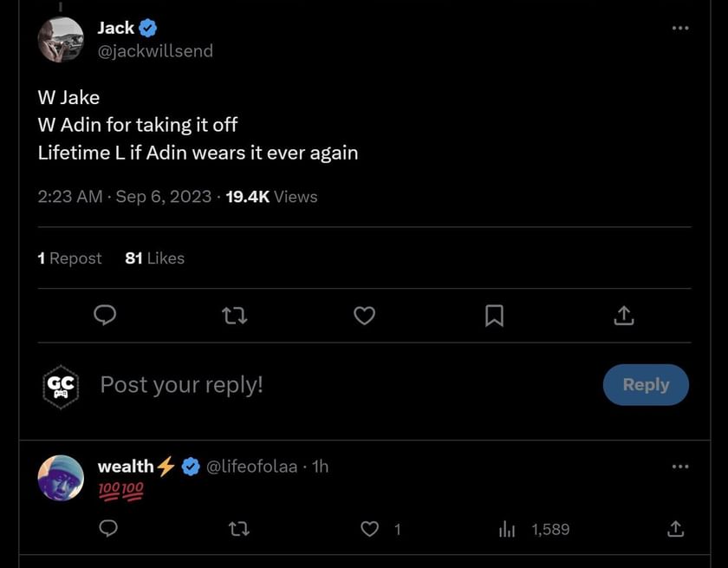
Task: View the 1 Repost list
Action: coord(69,258)
